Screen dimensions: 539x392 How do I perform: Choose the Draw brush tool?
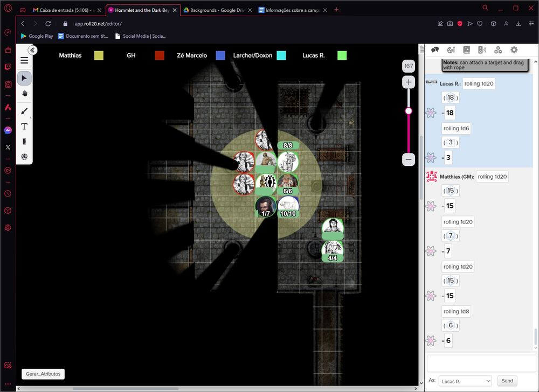click(24, 111)
